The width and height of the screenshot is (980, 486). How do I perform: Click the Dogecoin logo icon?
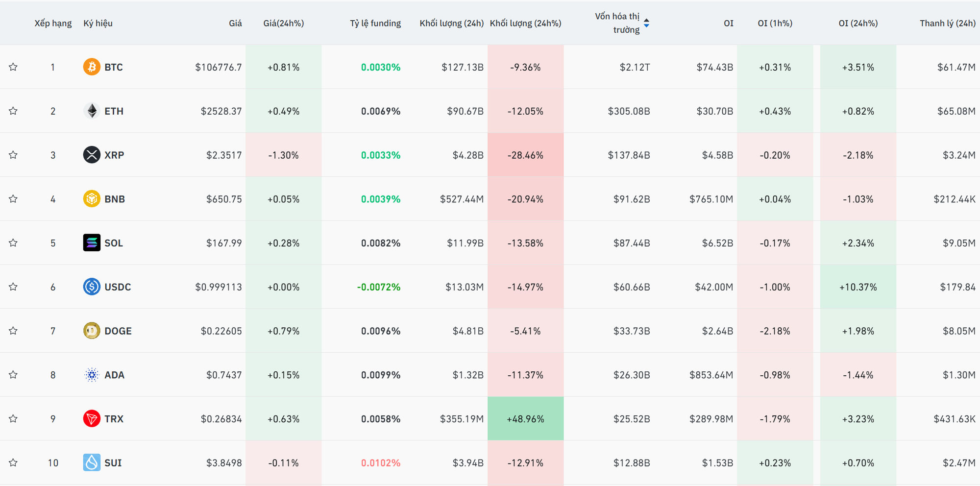pos(92,331)
